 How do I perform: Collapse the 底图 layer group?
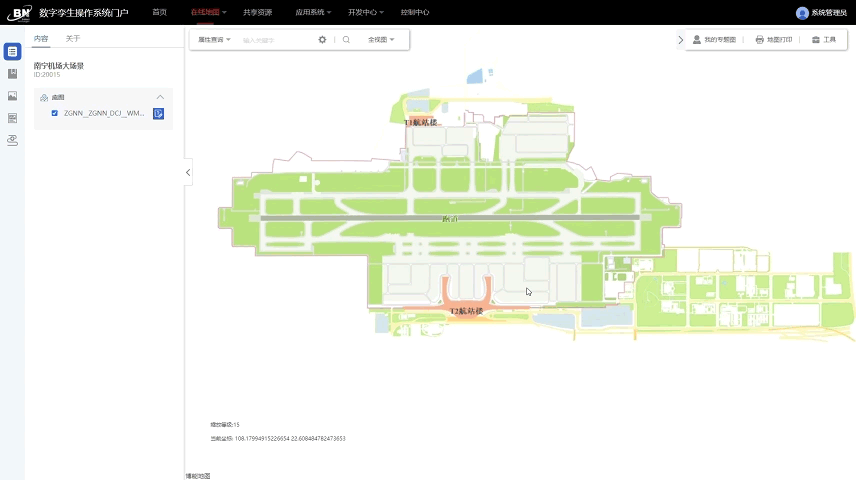pos(160,97)
